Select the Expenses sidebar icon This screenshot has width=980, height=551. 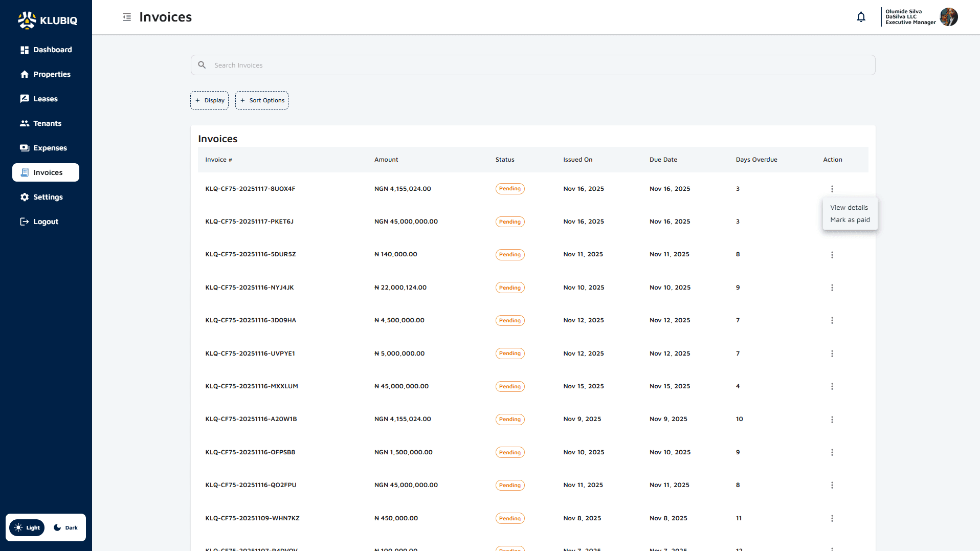pos(24,147)
